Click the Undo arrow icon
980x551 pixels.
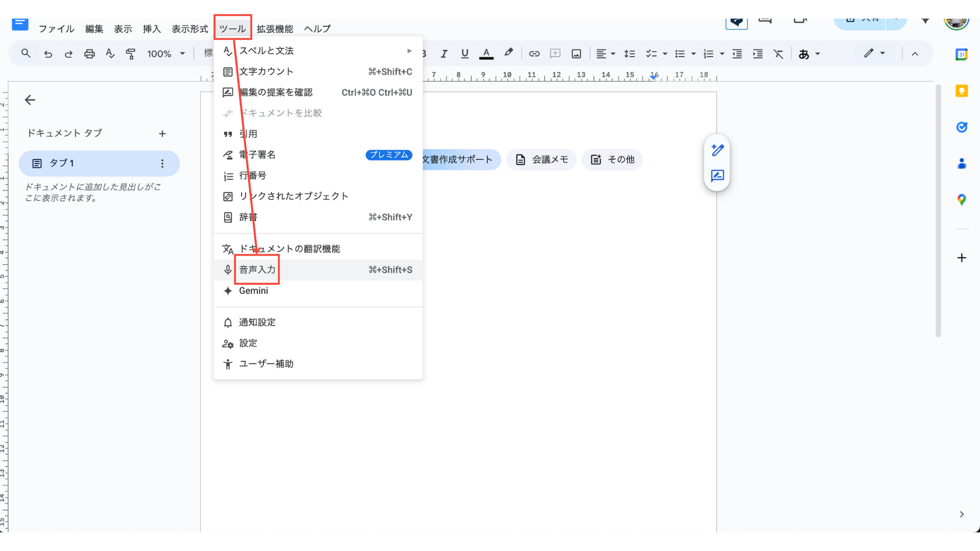(x=48, y=54)
